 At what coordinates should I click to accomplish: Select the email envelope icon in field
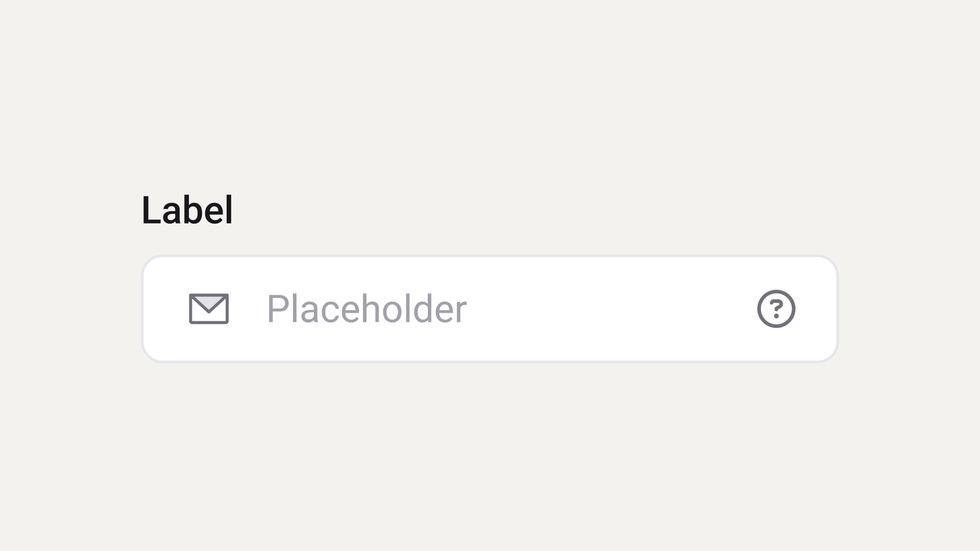[209, 309]
